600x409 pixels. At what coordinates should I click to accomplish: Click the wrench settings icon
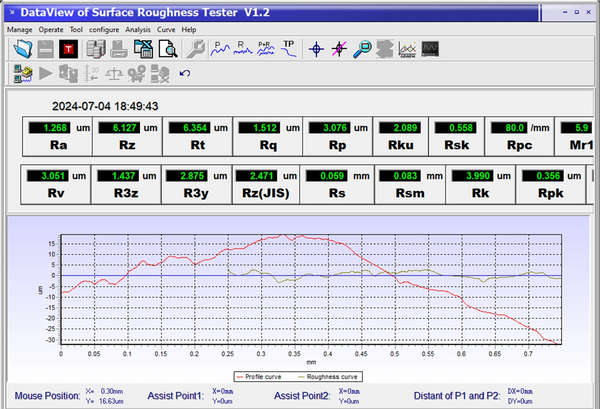click(x=197, y=48)
